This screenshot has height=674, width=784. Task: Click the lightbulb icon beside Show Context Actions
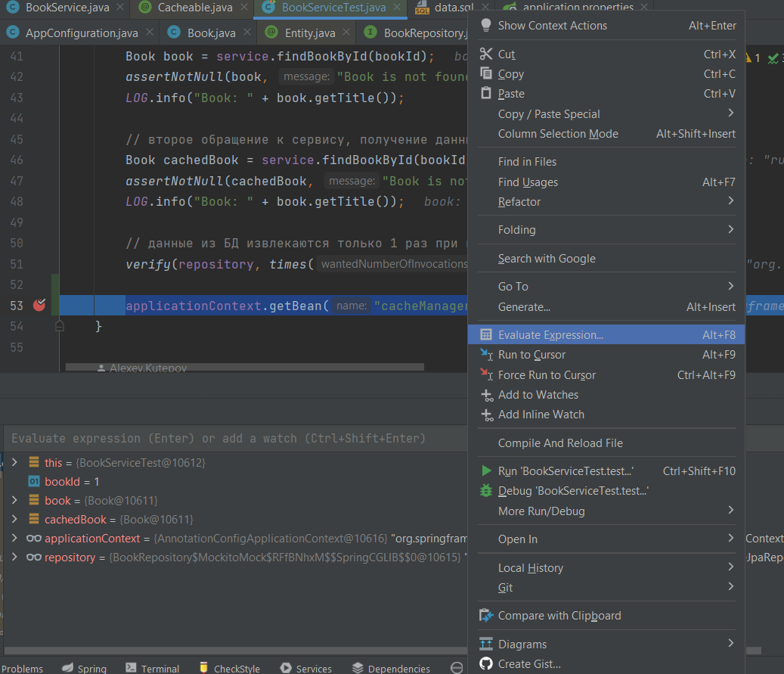pyautogui.click(x=485, y=25)
